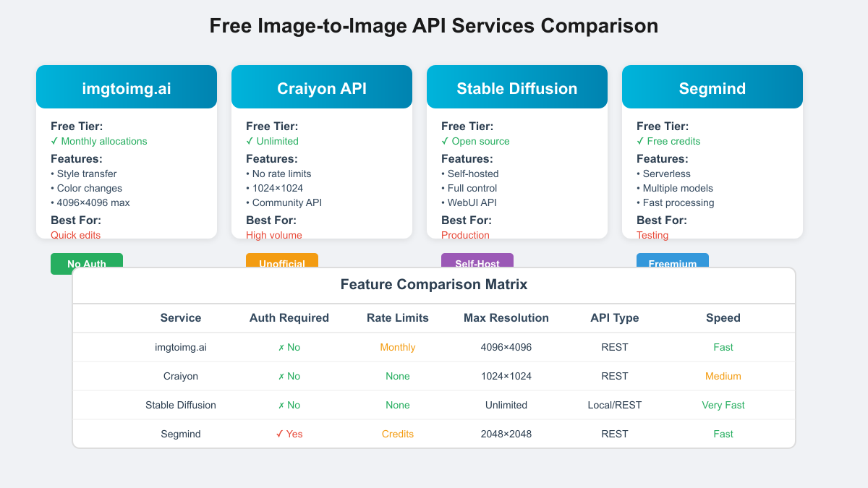
Task: Select the Rate Limits column header
Action: point(398,318)
